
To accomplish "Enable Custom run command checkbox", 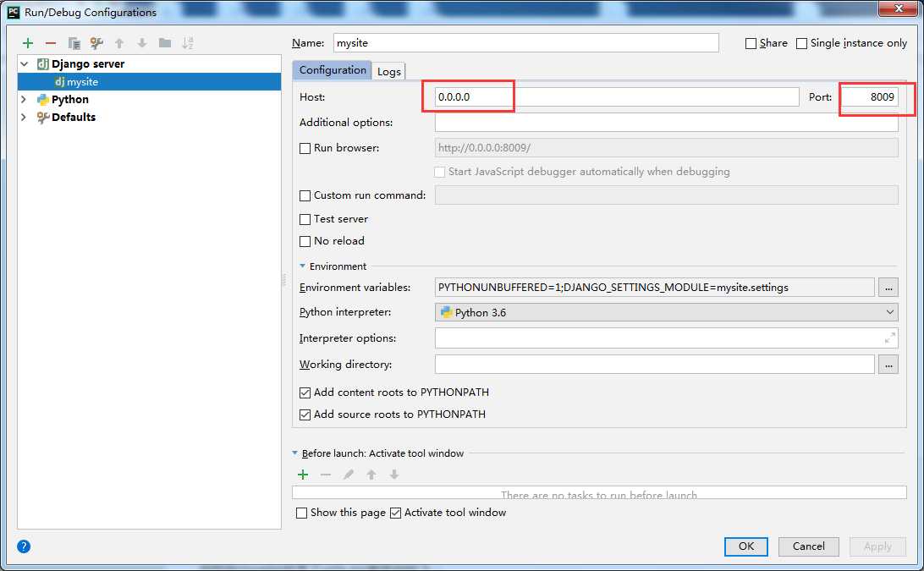I will pyautogui.click(x=305, y=195).
